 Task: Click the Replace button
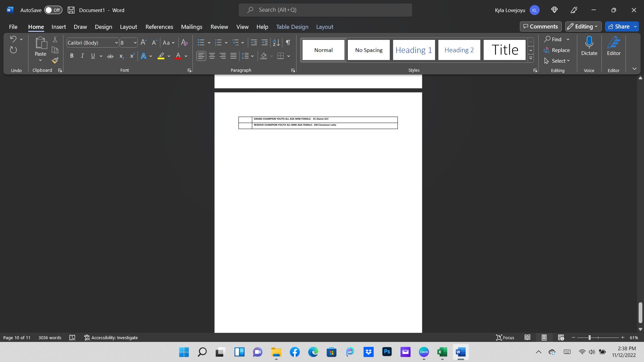point(557,50)
